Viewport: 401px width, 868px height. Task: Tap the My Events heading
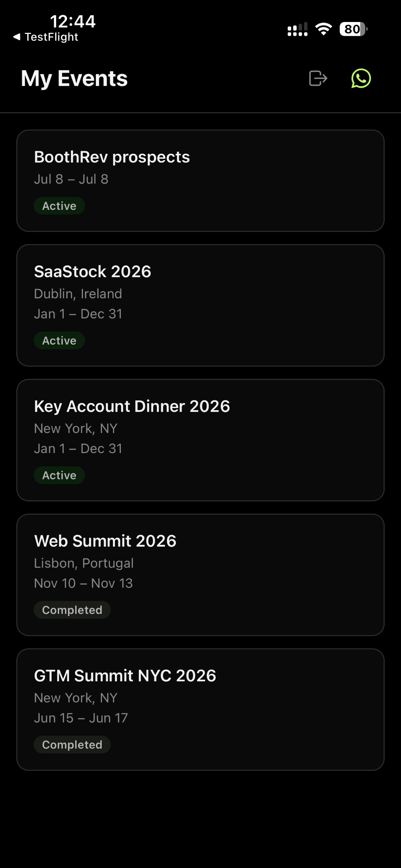(x=75, y=79)
